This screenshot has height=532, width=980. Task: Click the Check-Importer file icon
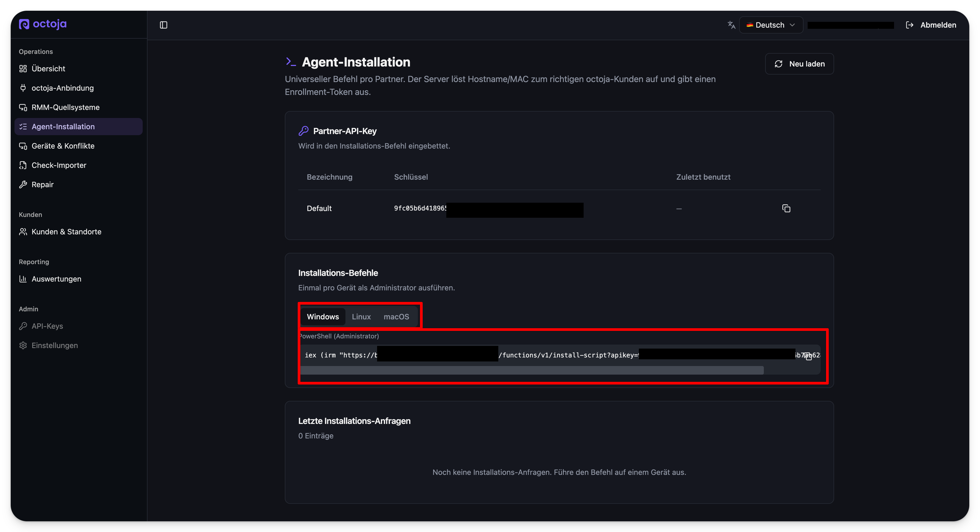(x=23, y=166)
